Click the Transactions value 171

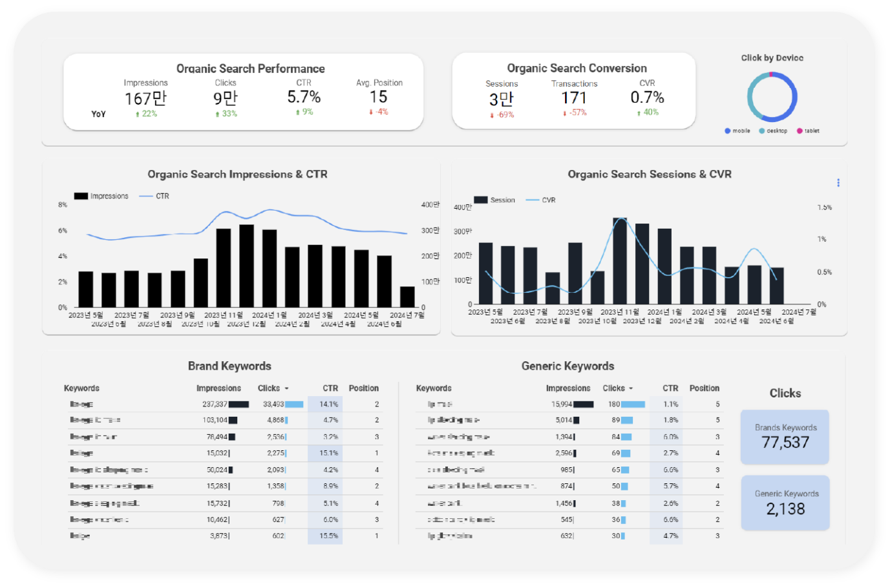pos(574,98)
